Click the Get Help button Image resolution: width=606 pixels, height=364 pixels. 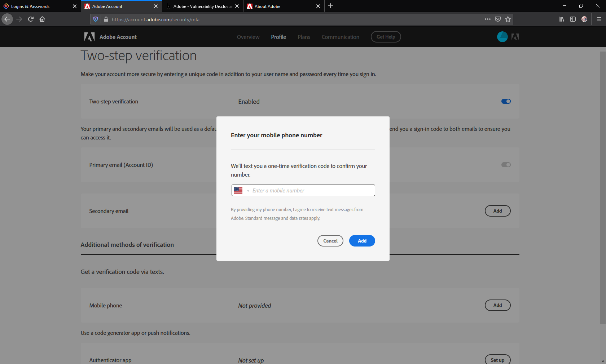(x=386, y=37)
